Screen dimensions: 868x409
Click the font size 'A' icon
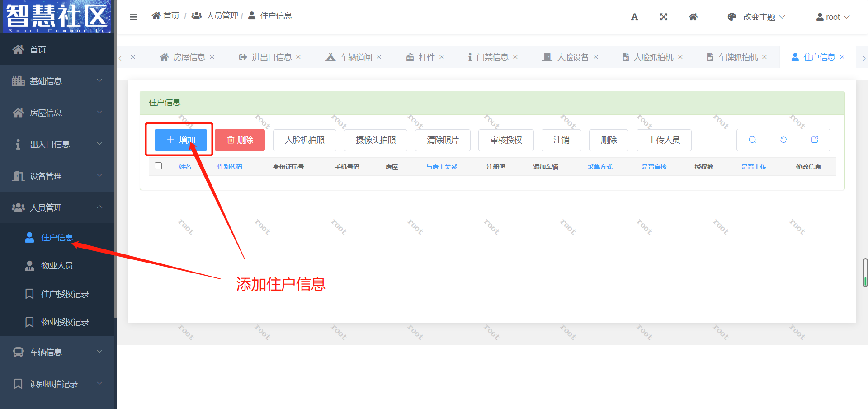tap(634, 17)
